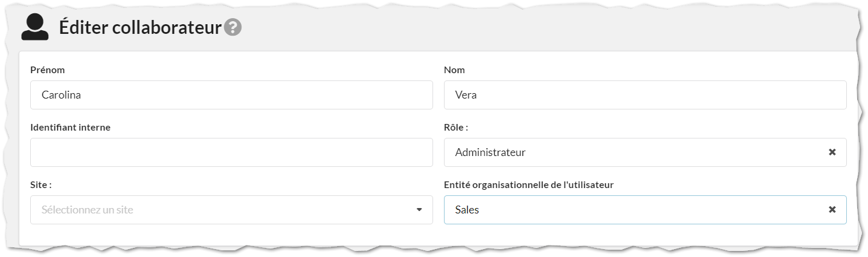Clear the Administrateur role with its X
Viewport: 868px width, 257px height.
pyautogui.click(x=832, y=152)
